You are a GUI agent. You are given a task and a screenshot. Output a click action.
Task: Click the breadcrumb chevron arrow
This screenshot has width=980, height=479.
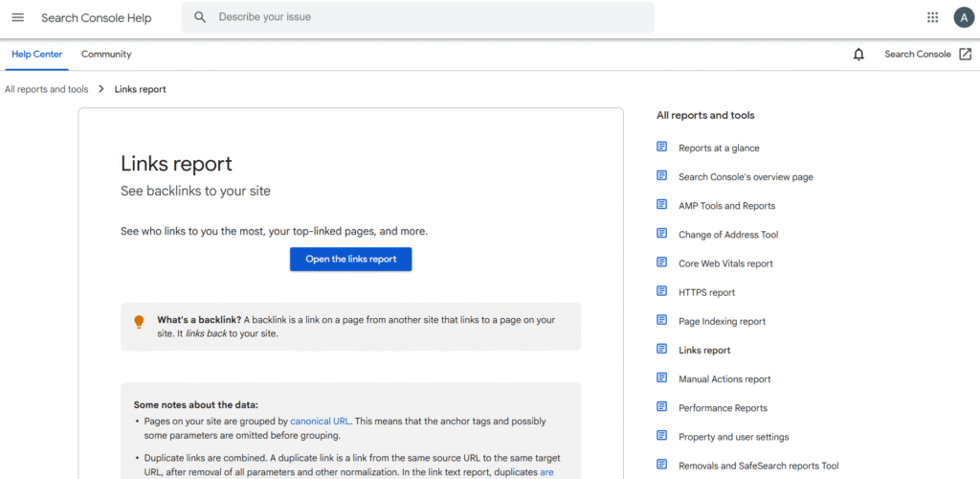[101, 89]
